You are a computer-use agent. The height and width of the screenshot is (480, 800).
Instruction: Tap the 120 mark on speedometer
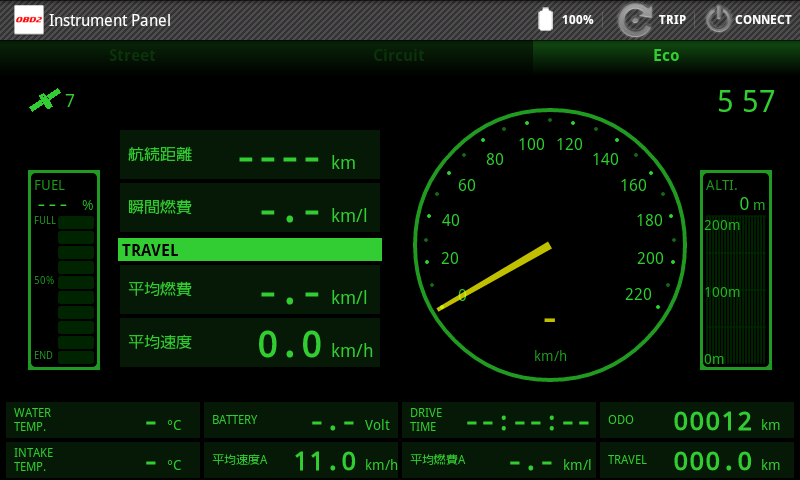tap(569, 144)
